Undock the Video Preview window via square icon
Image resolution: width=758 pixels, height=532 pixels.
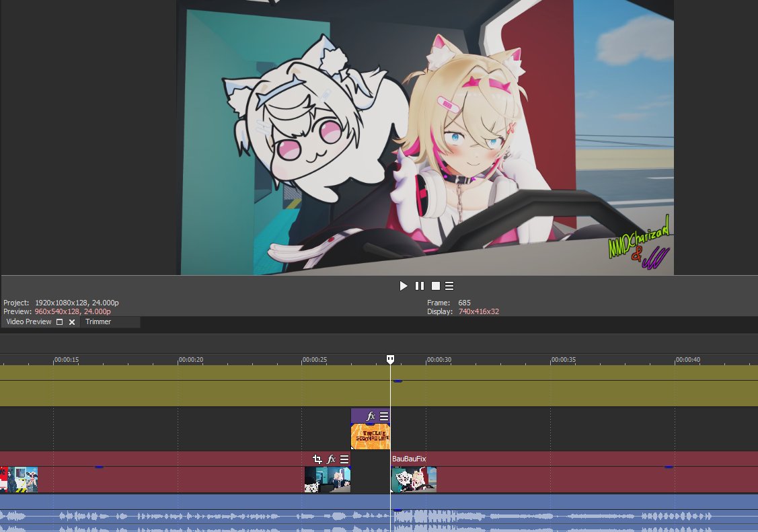[x=59, y=321]
